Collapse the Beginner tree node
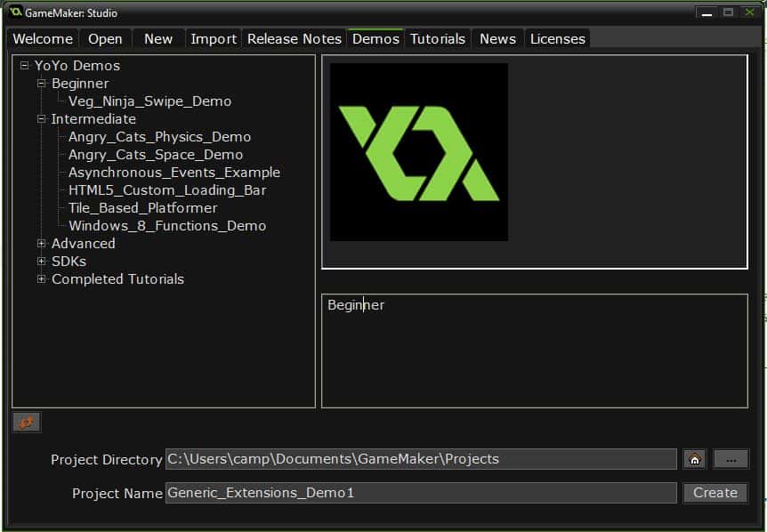The height and width of the screenshot is (532, 767). click(x=42, y=83)
